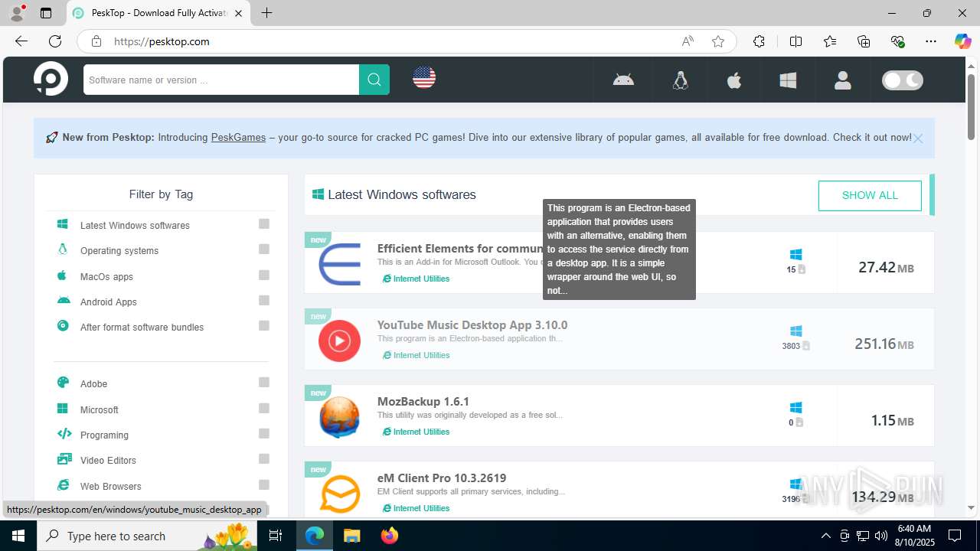Select Latest Windows softwares tag label
The height and width of the screenshot is (551, 980).
[x=135, y=225]
